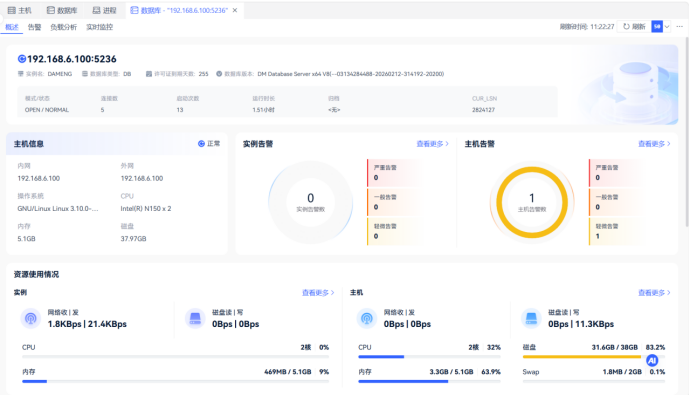Screen dimensions: 691x395
Task: Click the 主机 磁盘读|写 disk icon
Action: [531, 318]
